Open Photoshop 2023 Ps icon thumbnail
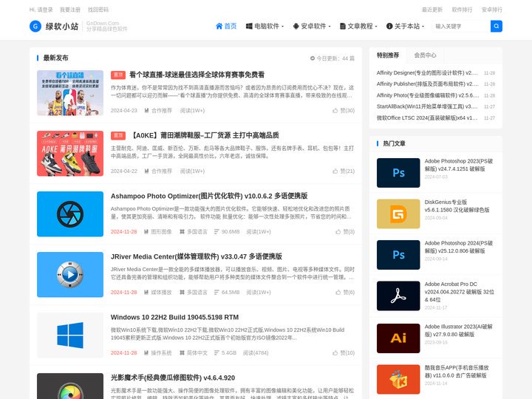The height and width of the screenshot is (399, 532). [x=398, y=173]
